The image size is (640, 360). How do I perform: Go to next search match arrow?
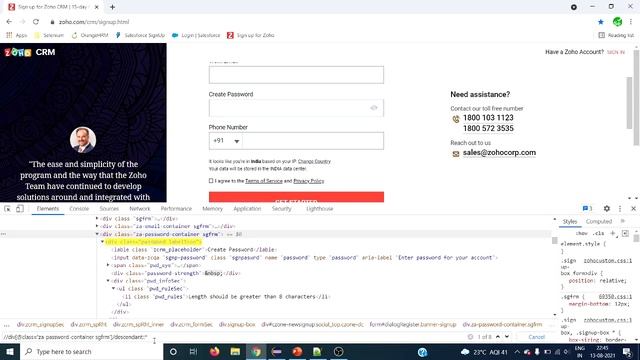click(507, 337)
